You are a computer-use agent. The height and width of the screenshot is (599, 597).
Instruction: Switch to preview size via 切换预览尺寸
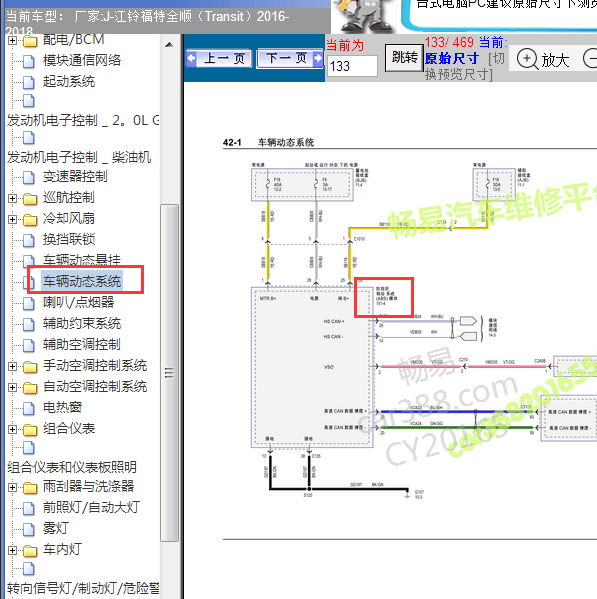465,66
